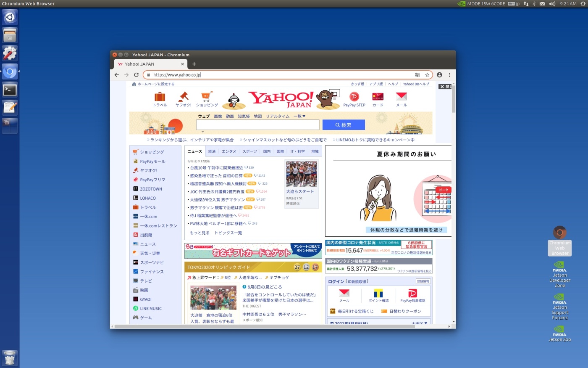Open 新型コロナの最新情報を見る link

(x=411, y=253)
